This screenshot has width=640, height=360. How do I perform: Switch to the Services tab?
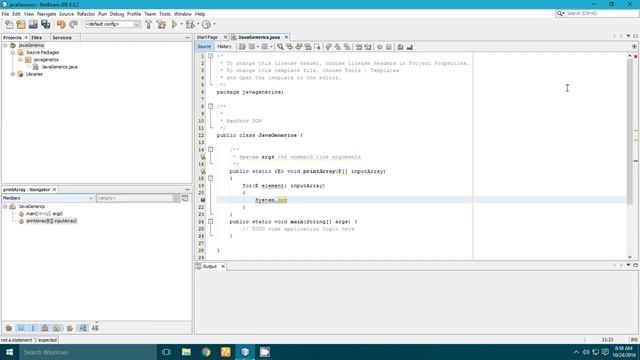click(62, 38)
